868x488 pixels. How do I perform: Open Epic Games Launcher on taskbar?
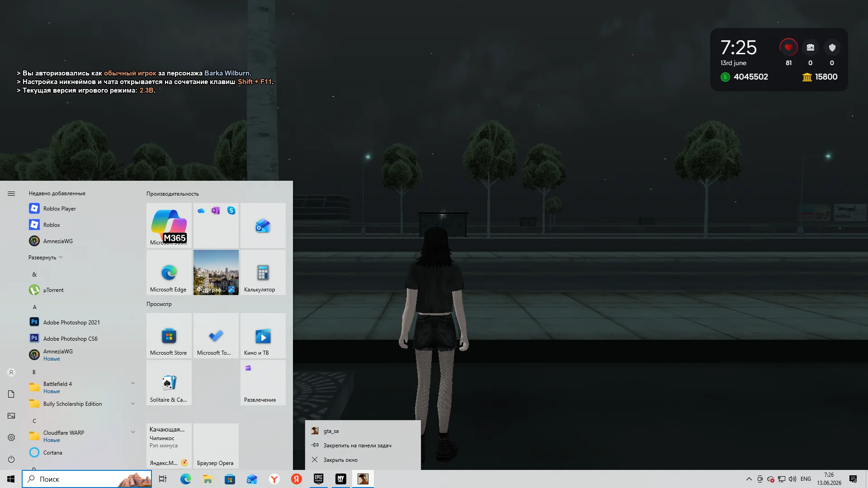pyautogui.click(x=319, y=479)
